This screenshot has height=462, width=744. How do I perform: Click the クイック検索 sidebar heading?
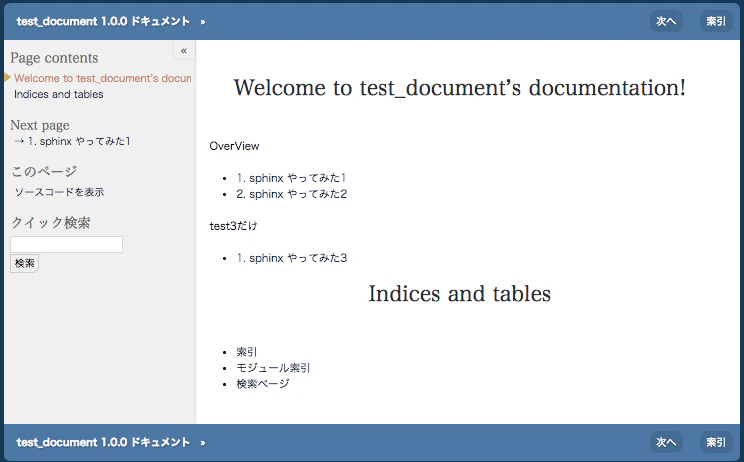point(50,222)
